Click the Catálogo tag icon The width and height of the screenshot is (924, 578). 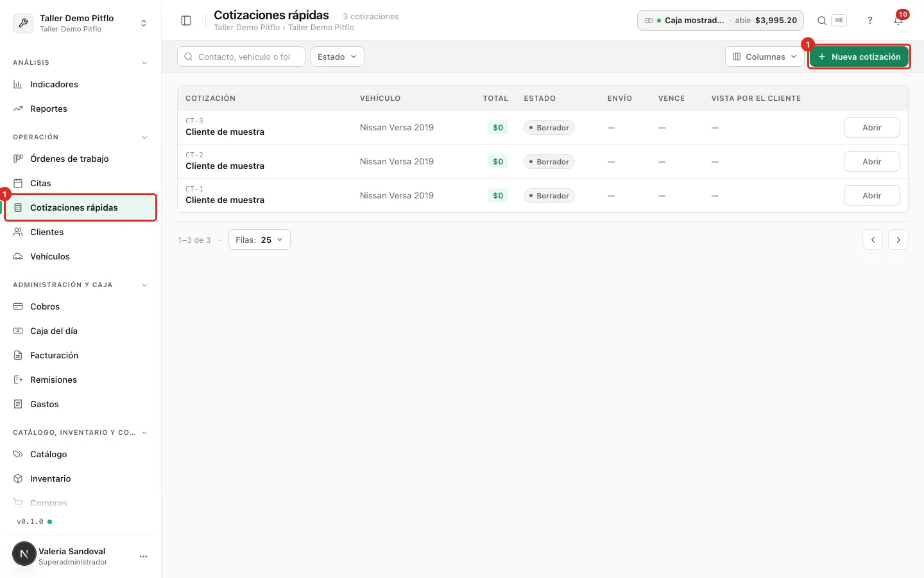click(x=18, y=454)
